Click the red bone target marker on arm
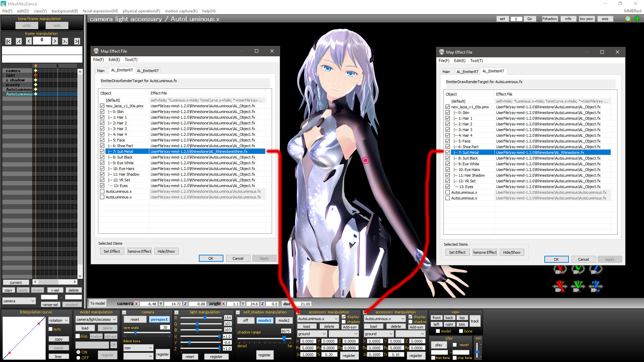 tap(365, 161)
